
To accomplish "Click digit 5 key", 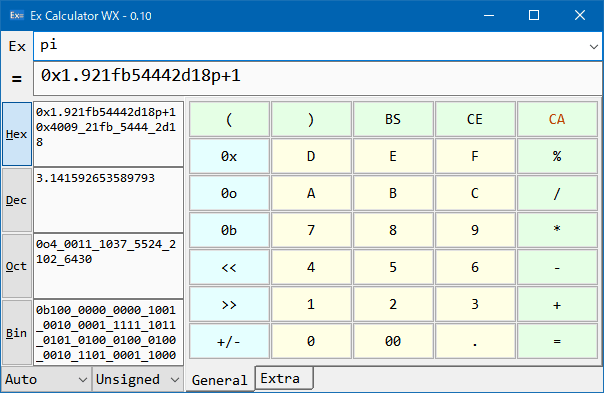I will click(393, 267).
